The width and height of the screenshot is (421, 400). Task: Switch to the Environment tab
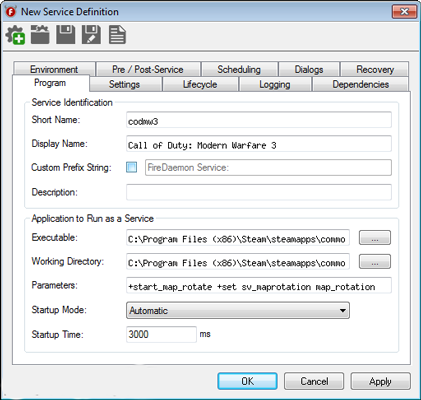point(54,69)
